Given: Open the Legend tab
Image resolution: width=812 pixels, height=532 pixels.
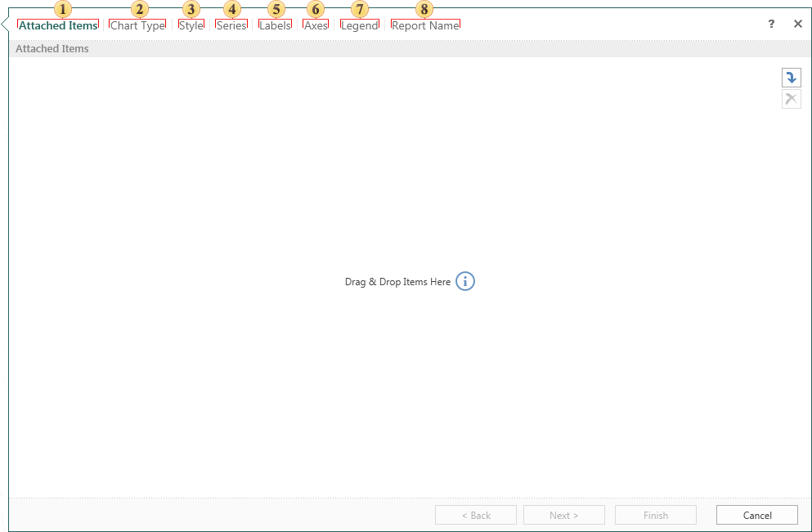Looking at the screenshot, I should click(x=360, y=25).
